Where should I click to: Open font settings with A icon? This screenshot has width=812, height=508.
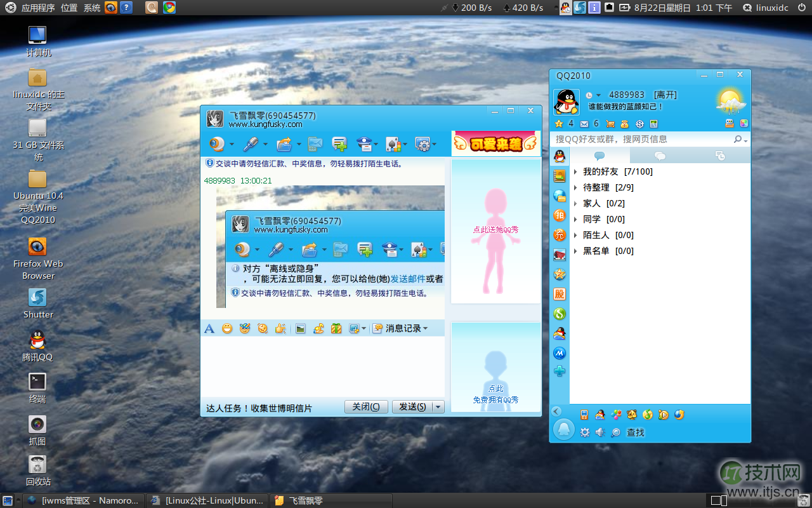[209, 328]
